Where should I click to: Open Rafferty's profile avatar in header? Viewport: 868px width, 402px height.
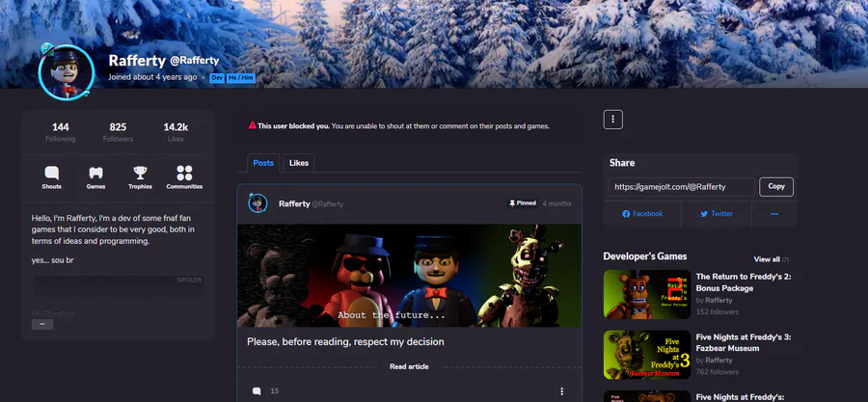click(x=67, y=72)
